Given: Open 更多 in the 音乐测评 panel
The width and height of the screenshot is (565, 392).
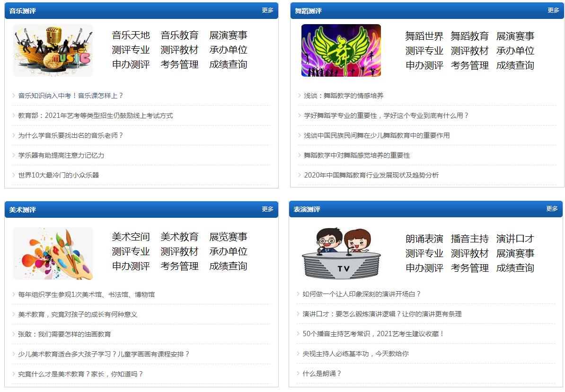Looking at the screenshot, I should (266, 10).
